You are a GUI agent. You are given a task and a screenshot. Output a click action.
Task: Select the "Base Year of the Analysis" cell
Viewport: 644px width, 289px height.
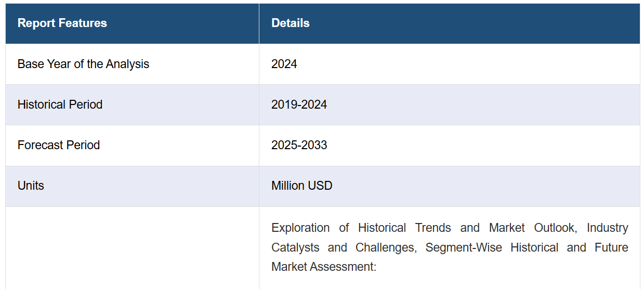pyautogui.click(x=132, y=64)
